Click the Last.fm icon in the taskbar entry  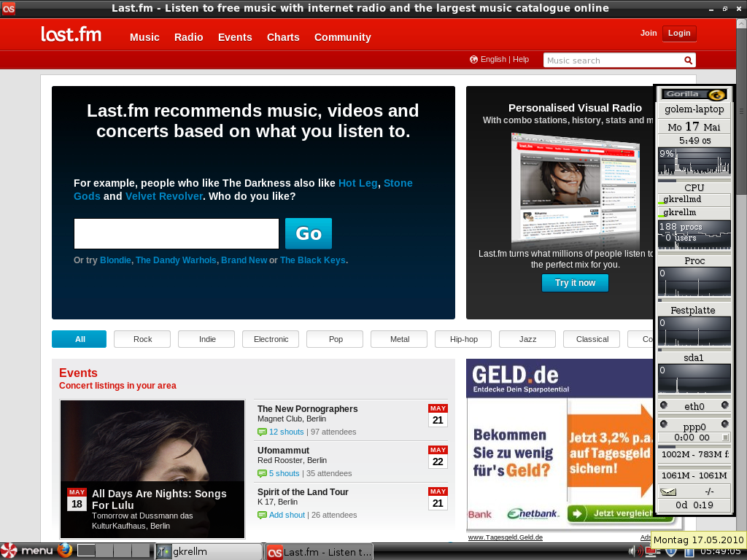(x=275, y=552)
